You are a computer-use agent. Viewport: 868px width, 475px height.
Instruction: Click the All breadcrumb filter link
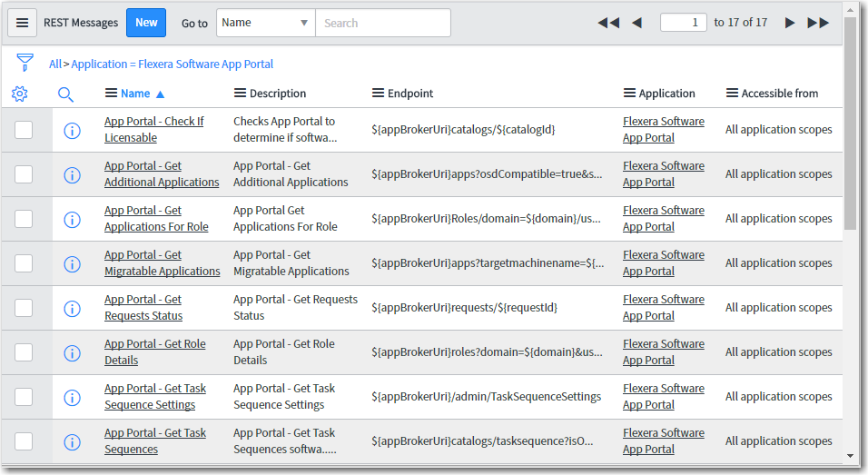click(55, 64)
